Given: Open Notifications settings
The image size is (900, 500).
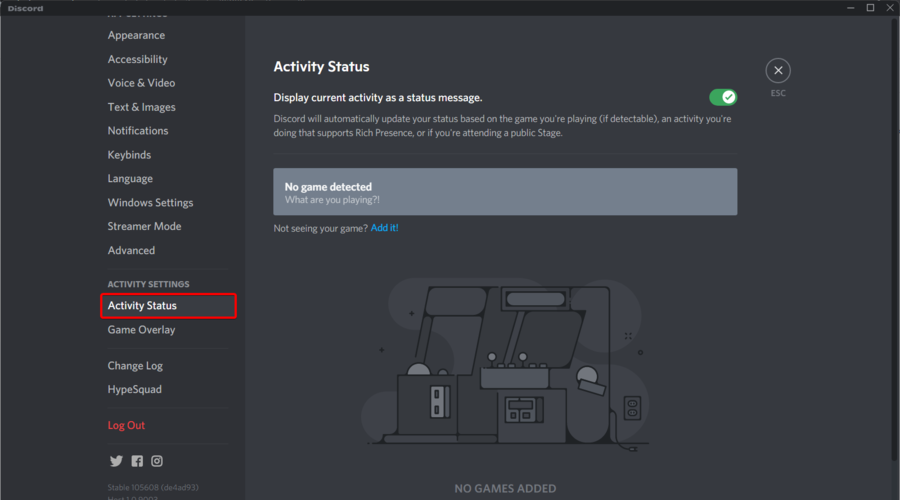Looking at the screenshot, I should pyautogui.click(x=138, y=131).
